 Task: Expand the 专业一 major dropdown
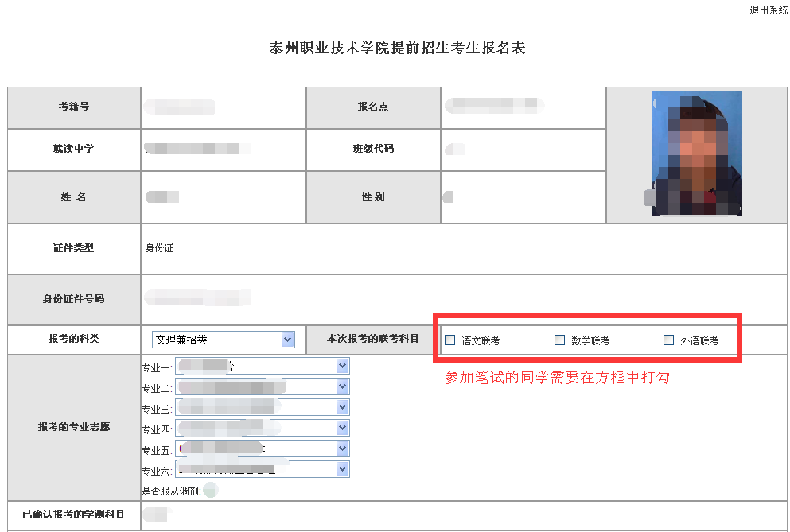click(262, 366)
